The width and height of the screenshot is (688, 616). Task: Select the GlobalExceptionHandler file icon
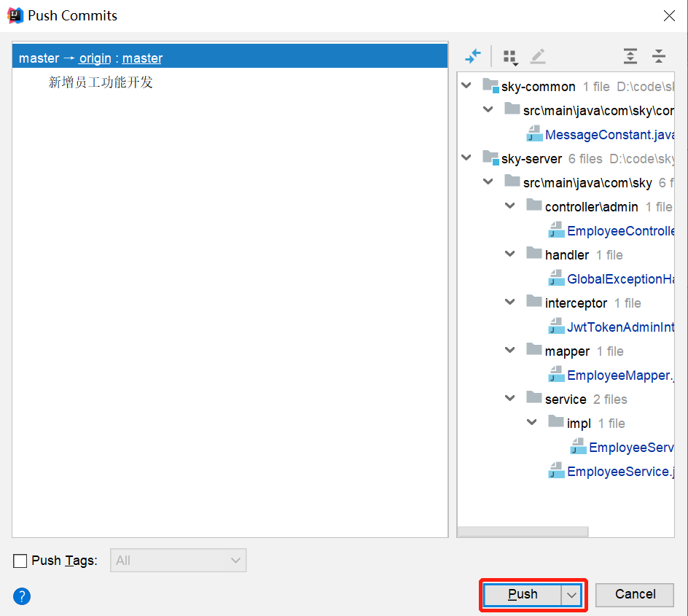pos(557,278)
